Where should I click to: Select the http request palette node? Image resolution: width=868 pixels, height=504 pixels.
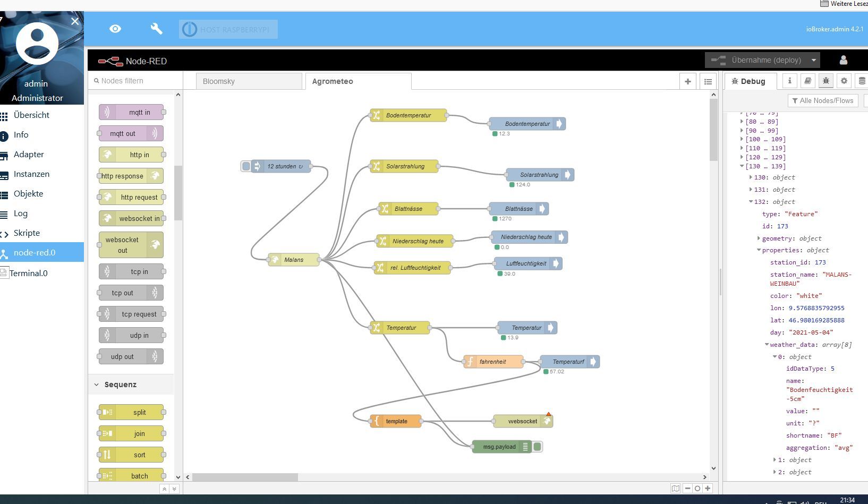click(x=131, y=197)
